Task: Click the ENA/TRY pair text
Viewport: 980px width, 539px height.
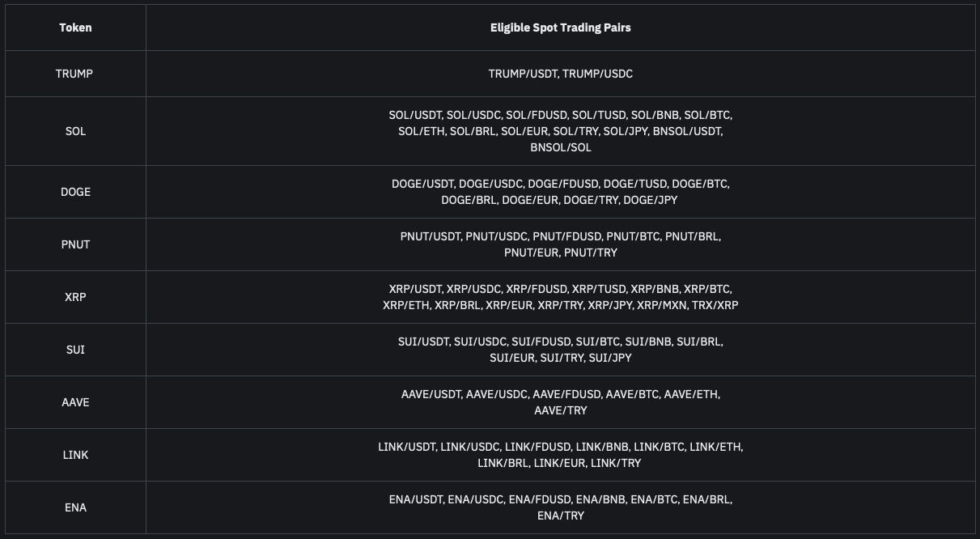Action: pyautogui.click(x=560, y=516)
